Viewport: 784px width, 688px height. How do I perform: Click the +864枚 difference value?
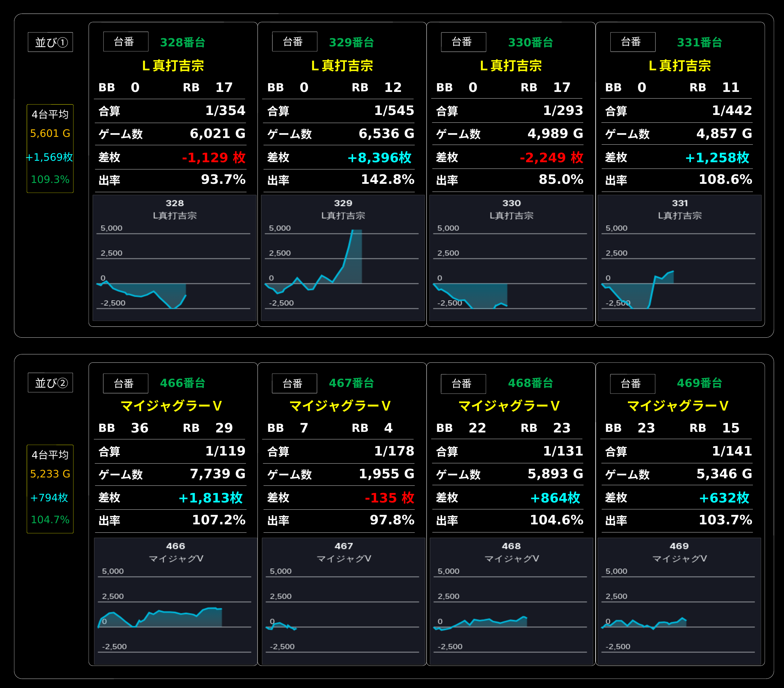(555, 498)
